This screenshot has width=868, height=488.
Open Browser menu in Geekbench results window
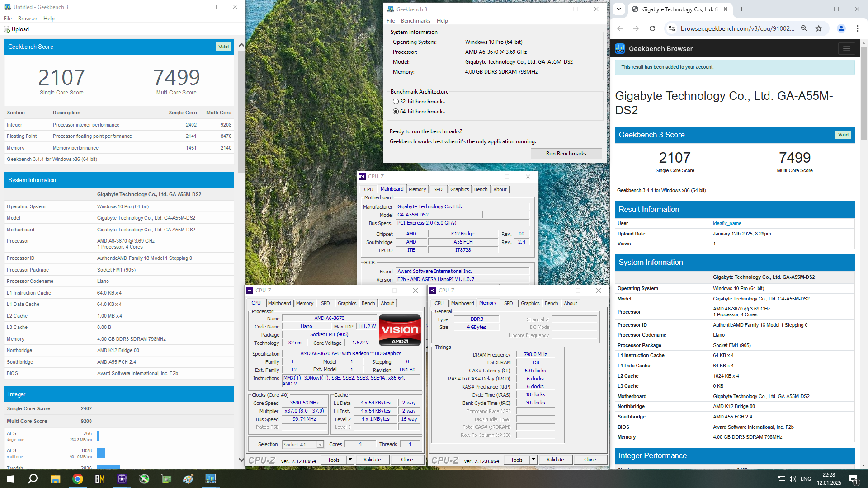tap(28, 19)
